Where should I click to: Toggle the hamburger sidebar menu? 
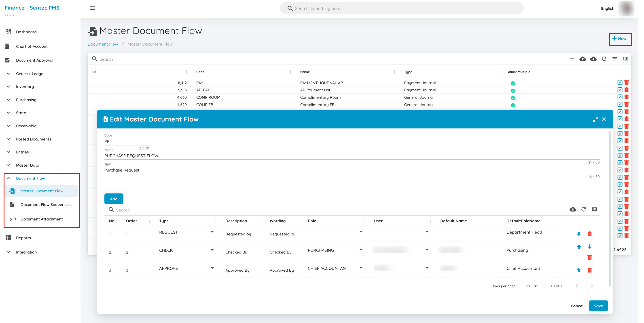(92, 8)
